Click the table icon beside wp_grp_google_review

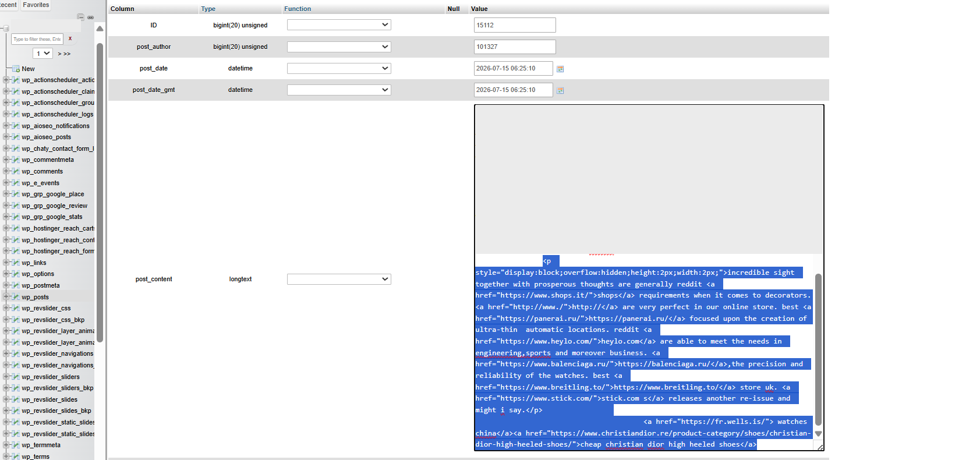tap(16, 206)
